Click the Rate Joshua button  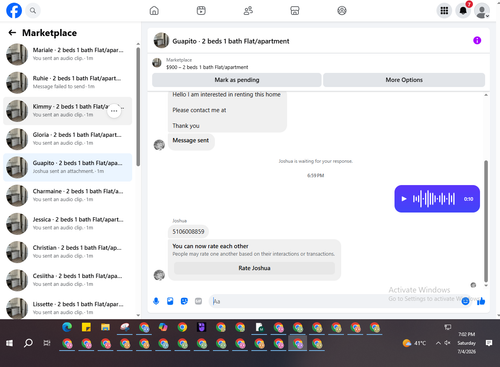coord(254,268)
